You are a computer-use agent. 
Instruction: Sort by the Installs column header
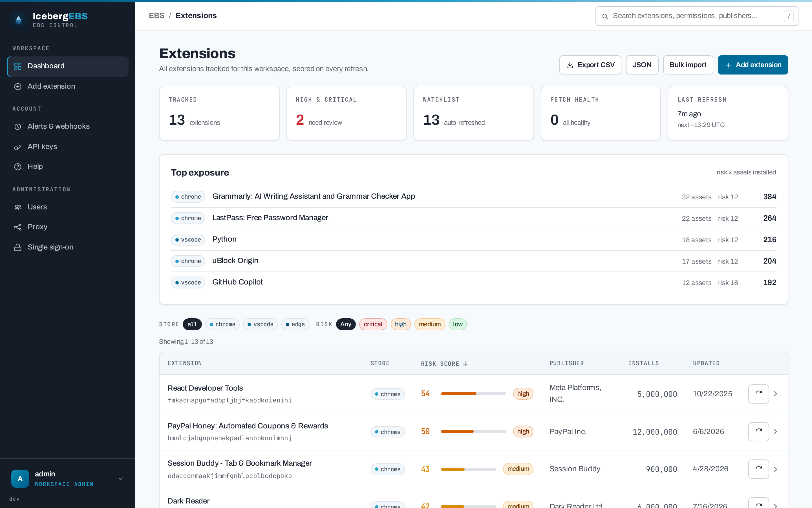pyautogui.click(x=643, y=364)
